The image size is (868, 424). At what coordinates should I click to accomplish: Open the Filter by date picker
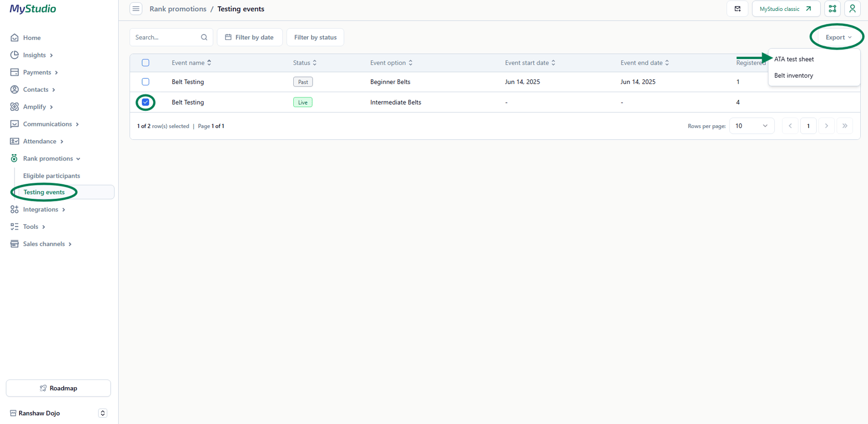coord(249,37)
